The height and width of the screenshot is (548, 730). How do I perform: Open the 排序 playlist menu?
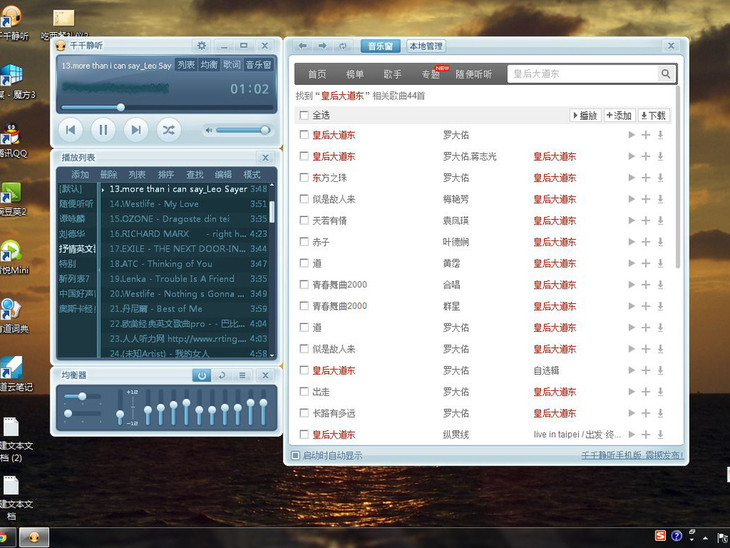(166, 175)
